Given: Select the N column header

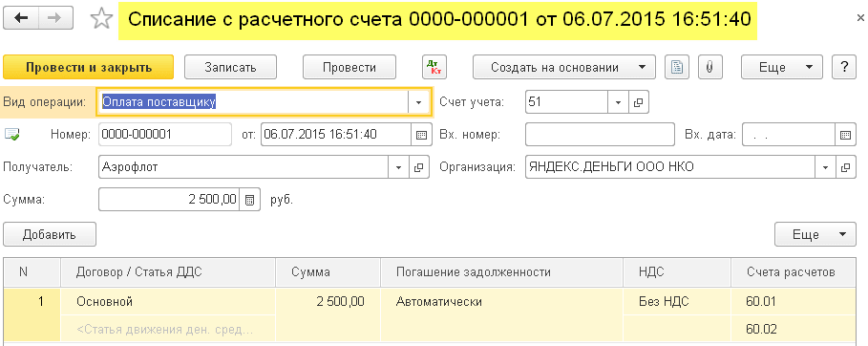Looking at the screenshot, I should pyautogui.click(x=32, y=272).
